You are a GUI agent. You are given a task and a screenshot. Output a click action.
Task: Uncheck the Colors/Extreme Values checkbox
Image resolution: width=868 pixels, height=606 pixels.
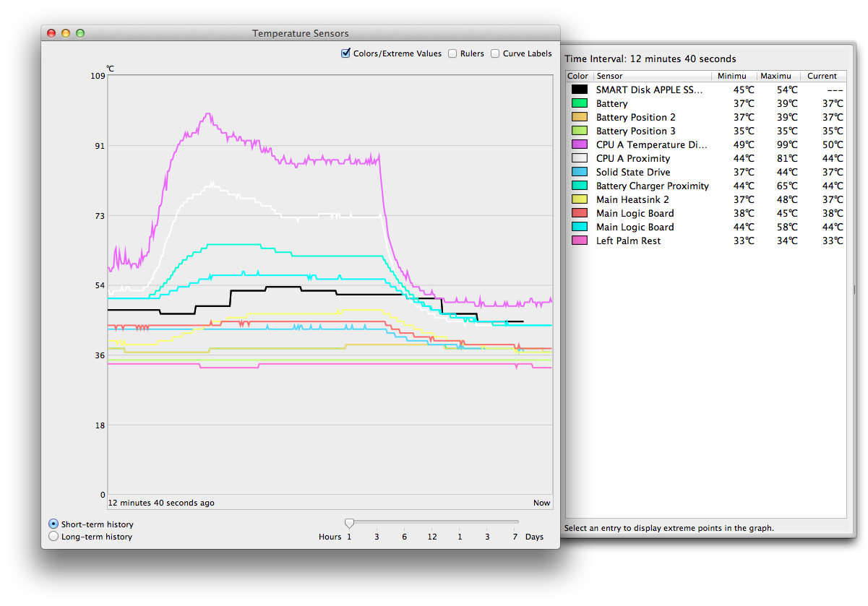pyautogui.click(x=346, y=53)
